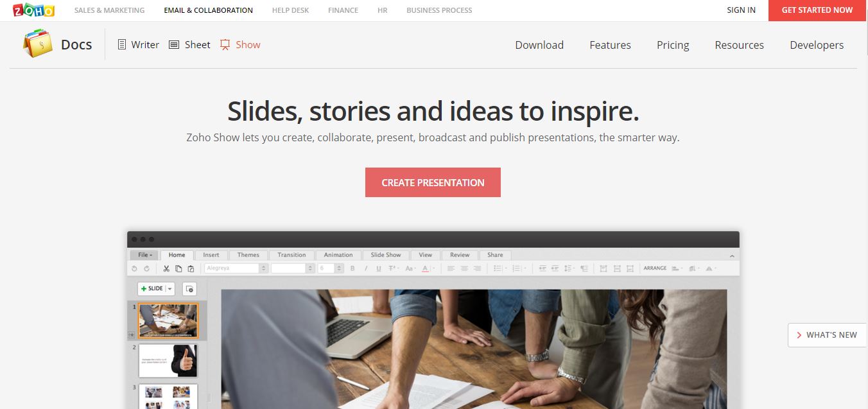
Task: Open the Animation tab
Action: [x=338, y=255]
